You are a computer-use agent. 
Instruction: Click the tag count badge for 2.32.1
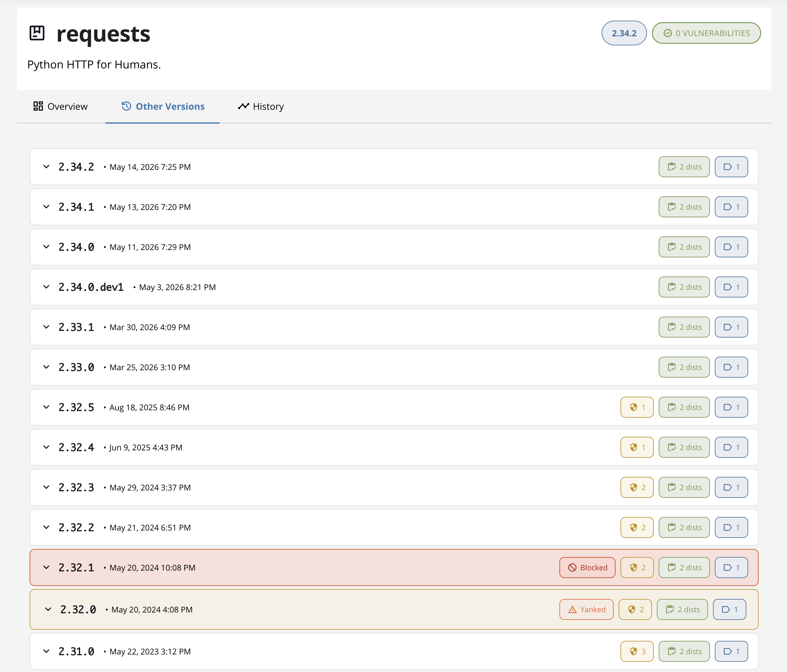pos(731,567)
